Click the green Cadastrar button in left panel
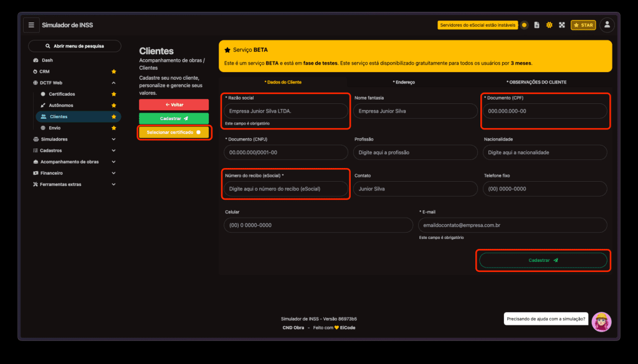638x364 pixels. [x=174, y=119]
